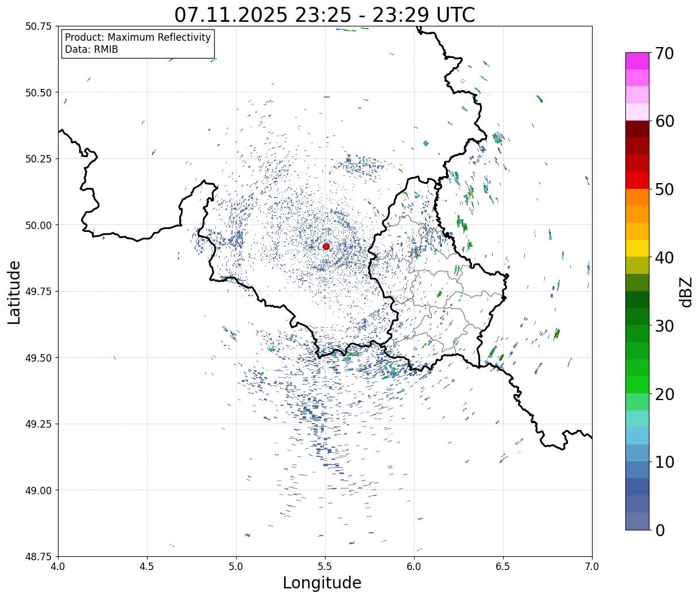This screenshot has width=700, height=597.
Task: Click the colorbar tick label 50
Action: pos(664,189)
